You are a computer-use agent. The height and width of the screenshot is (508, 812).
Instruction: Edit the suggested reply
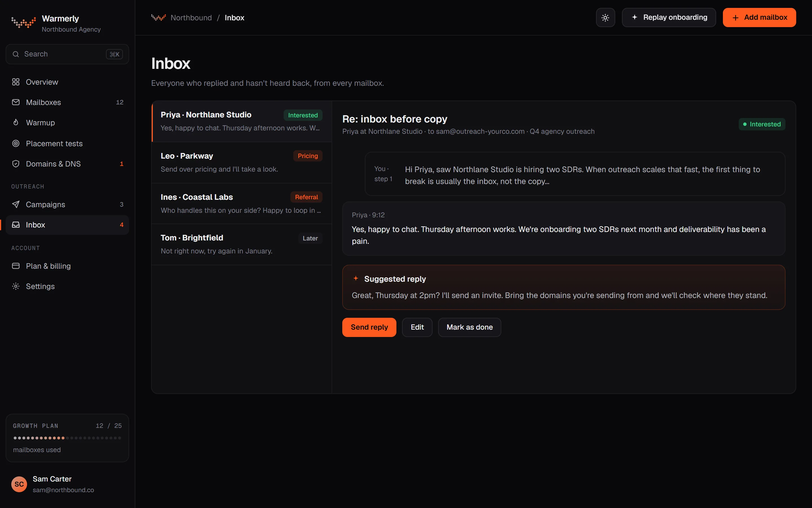(417, 327)
